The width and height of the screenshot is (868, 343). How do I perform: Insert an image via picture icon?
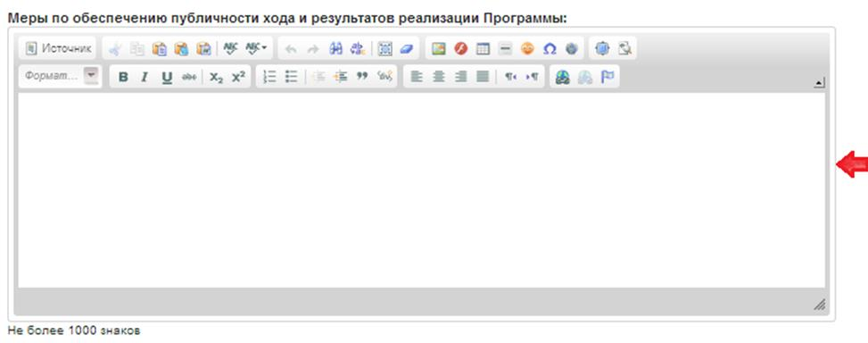(438, 49)
